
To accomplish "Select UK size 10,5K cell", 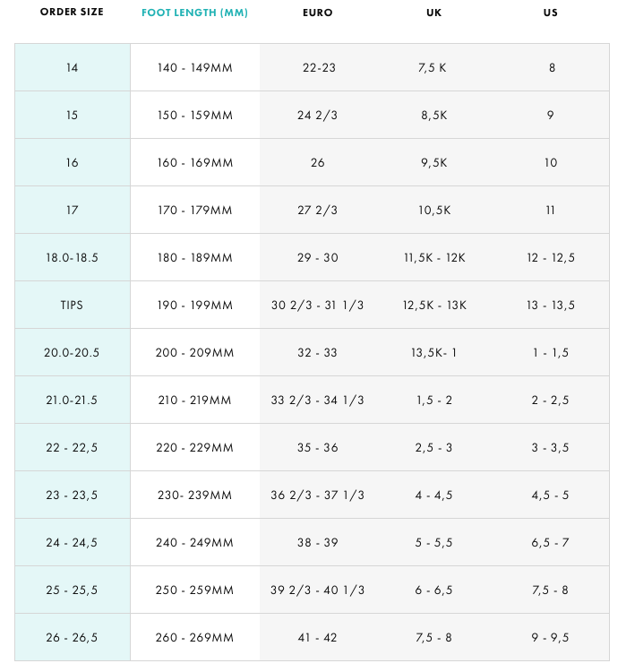I will [433, 210].
